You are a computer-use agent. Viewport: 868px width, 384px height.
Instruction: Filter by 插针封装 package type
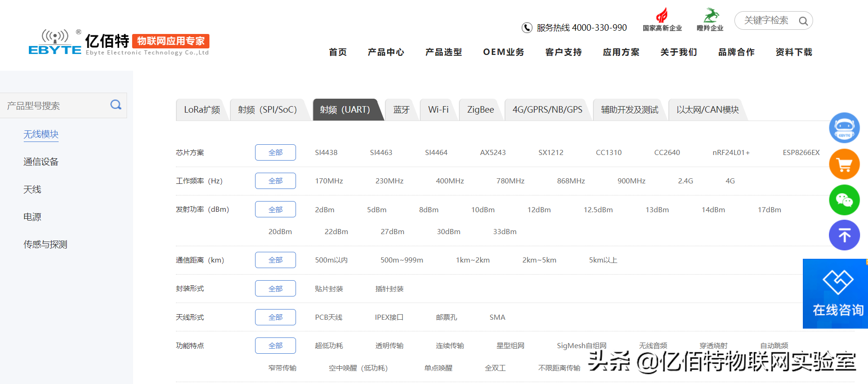(x=390, y=289)
